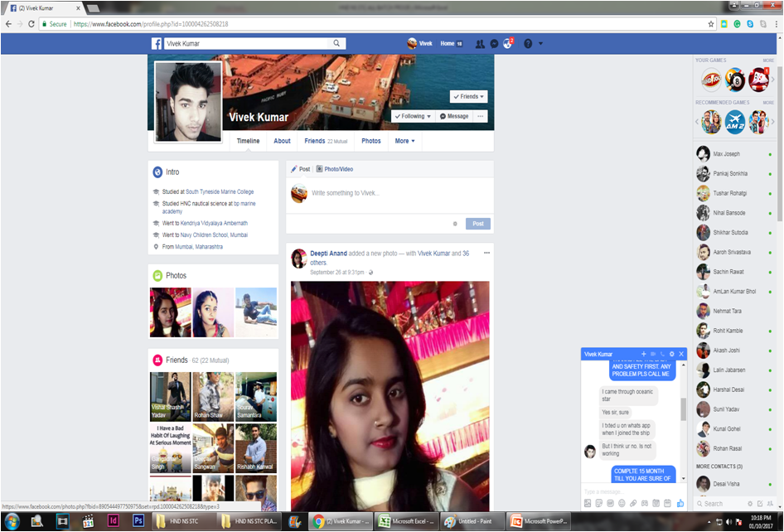Open the Photos tab on the profile

[x=371, y=141]
